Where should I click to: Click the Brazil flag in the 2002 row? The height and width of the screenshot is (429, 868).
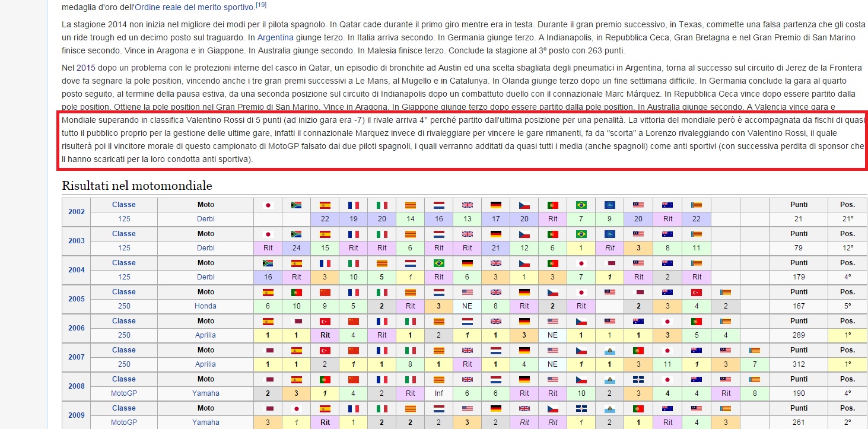pyautogui.click(x=581, y=205)
